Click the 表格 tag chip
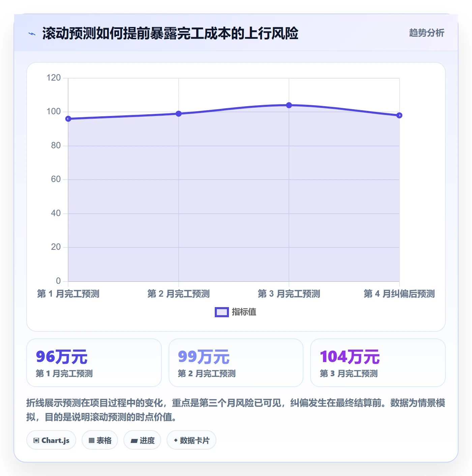Screen dimensions: 472x476 pos(100,440)
